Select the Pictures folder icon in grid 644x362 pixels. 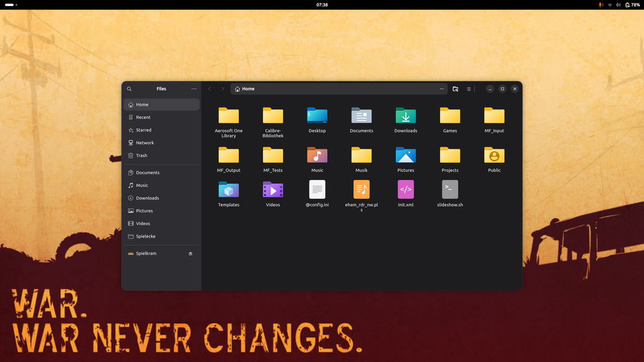click(406, 155)
